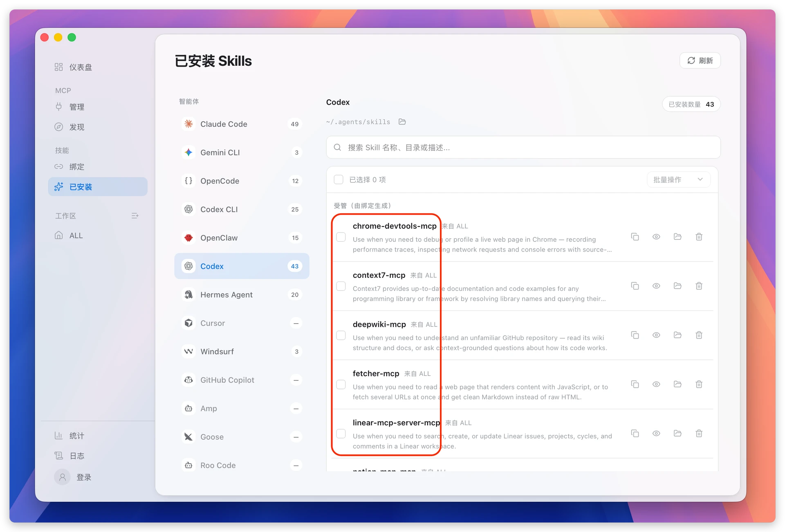Open the 发现 discover page
785x532 pixels.
coord(98,127)
